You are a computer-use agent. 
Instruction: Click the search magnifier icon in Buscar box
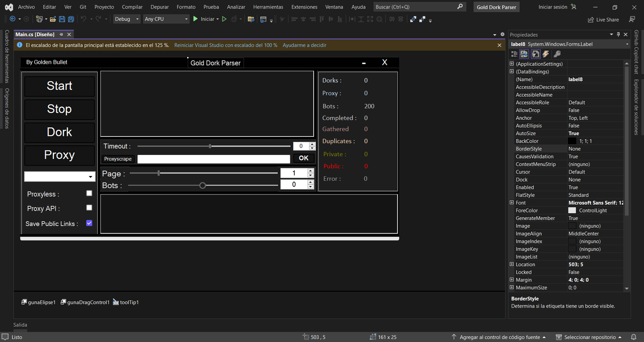[460, 7]
